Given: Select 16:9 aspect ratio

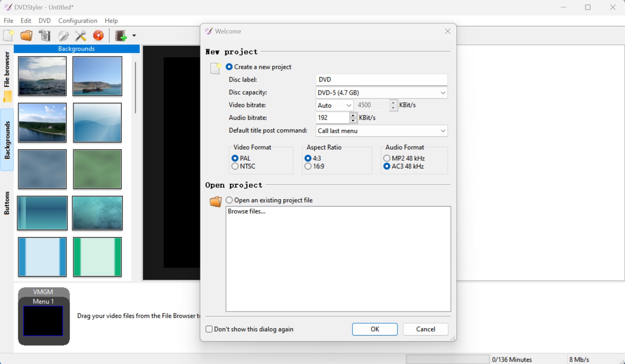Looking at the screenshot, I should 308,166.
